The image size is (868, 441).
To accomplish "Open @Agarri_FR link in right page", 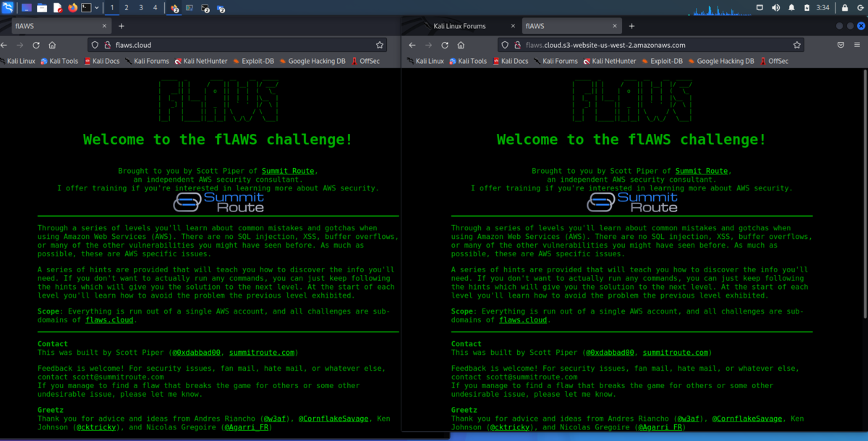I will point(660,427).
